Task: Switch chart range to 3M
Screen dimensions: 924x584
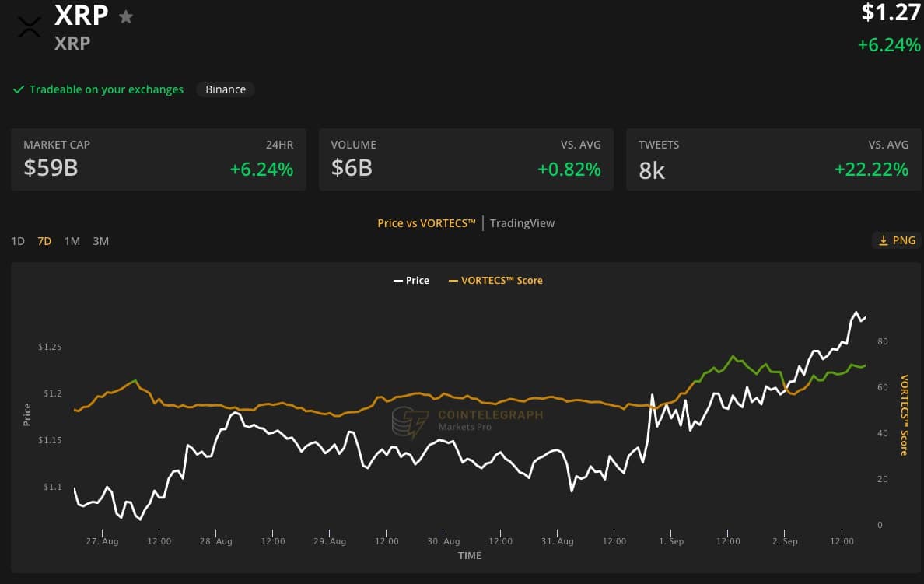Action: click(100, 241)
